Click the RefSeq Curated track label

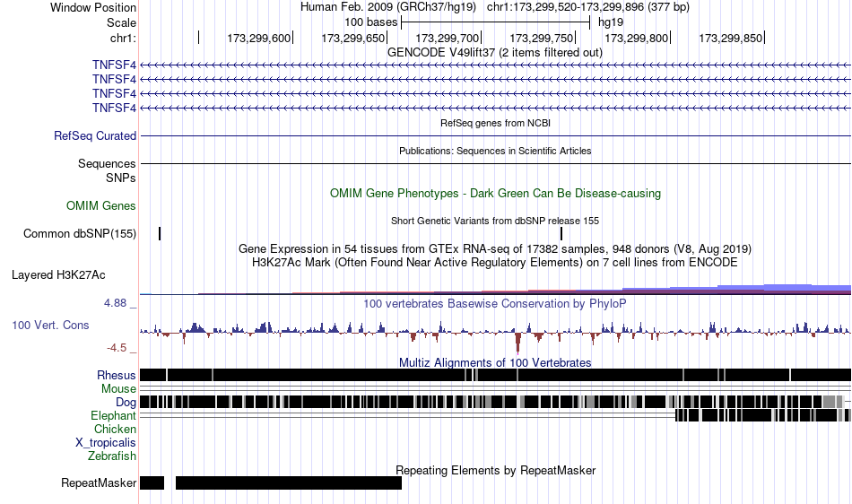[94, 135]
